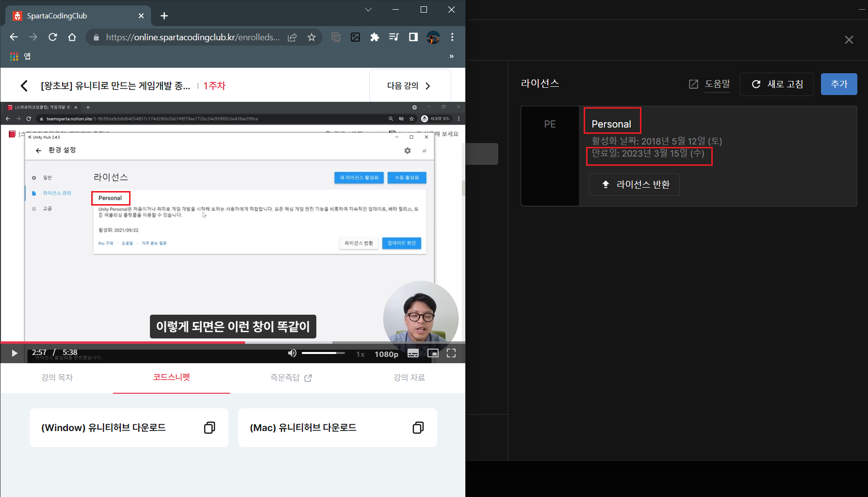Click the (Window) 유니티허브 다운로드 card text
868x497 pixels.
pos(103,428)
